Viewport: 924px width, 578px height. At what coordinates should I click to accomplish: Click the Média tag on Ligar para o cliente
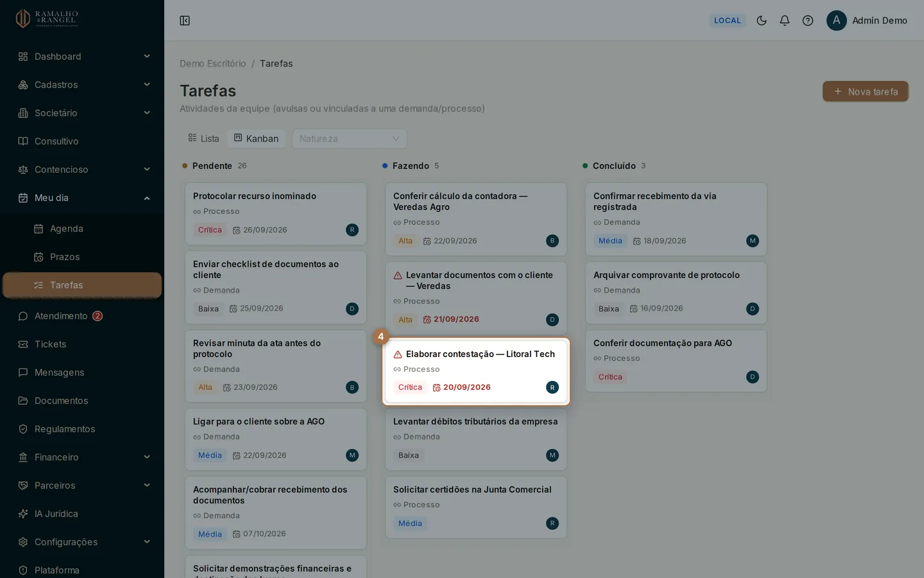(x=210, y=455)
